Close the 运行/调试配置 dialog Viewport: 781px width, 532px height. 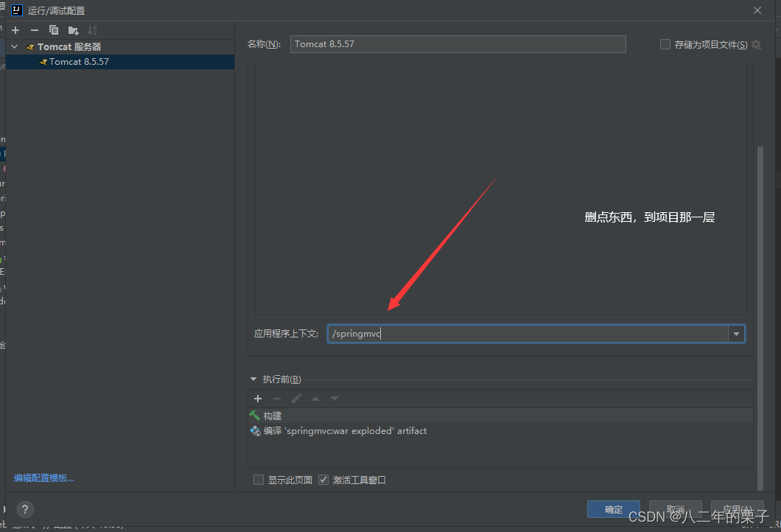[757, 10]
